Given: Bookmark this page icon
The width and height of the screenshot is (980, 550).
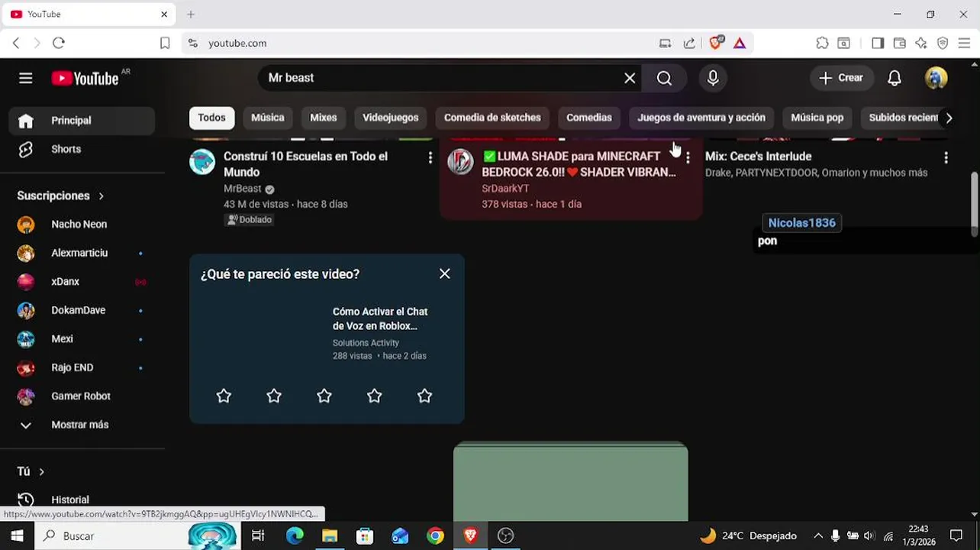Looking at the screenshot, I should coord(165,44).
